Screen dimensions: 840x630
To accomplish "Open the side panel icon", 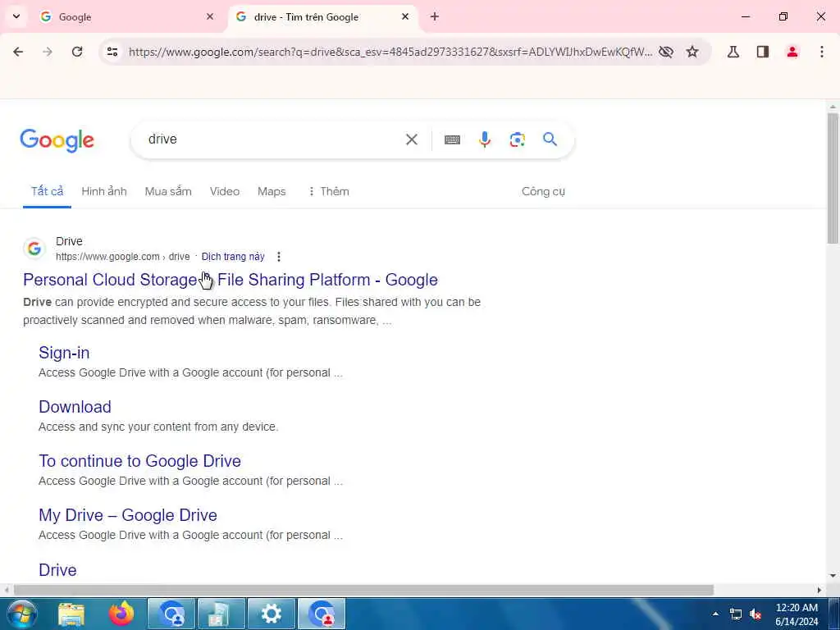I will click(x=763, y=52).
